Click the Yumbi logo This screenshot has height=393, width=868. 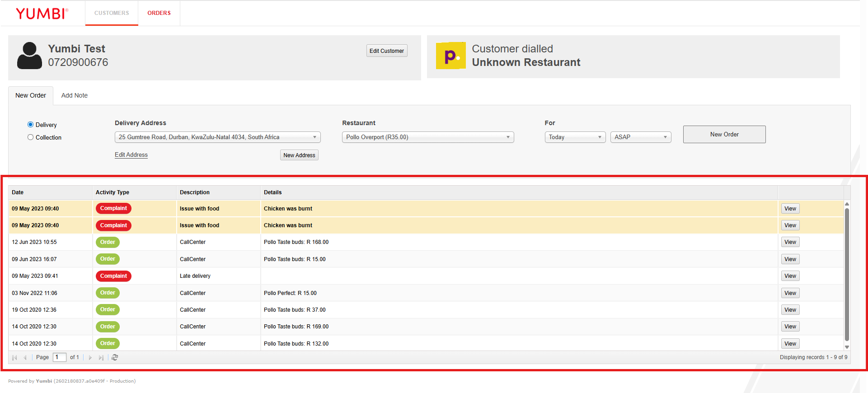point(42,14)
